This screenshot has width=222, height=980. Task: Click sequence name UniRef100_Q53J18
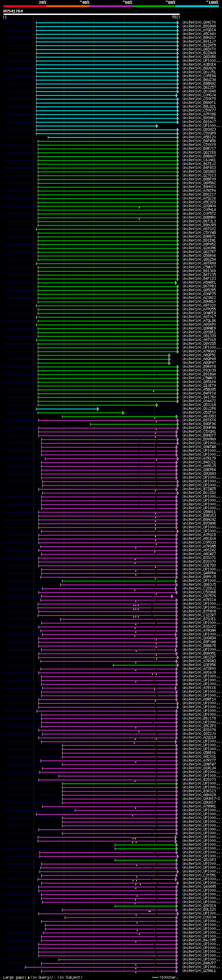pyautogui.click(x=199, y=405)
